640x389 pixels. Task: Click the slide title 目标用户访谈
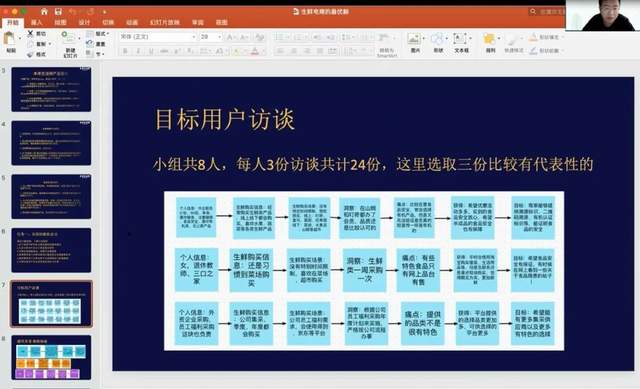[224, 119]
